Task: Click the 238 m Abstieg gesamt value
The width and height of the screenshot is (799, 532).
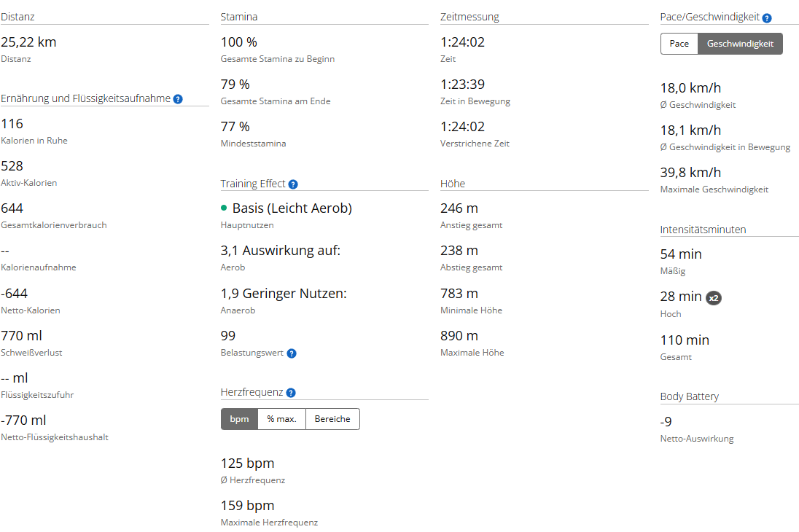Action: [459, 250]
